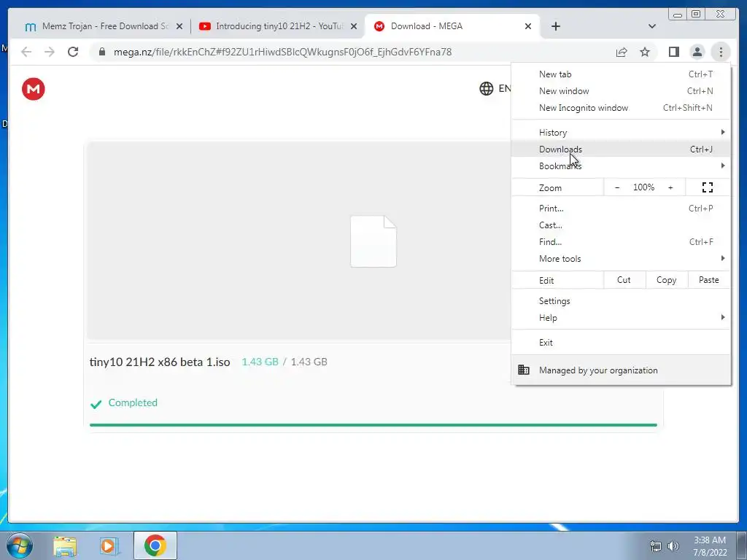This screenshot has height=560, width=747.
Task: Open the network tray icon
Action: (x=656, y=546)
